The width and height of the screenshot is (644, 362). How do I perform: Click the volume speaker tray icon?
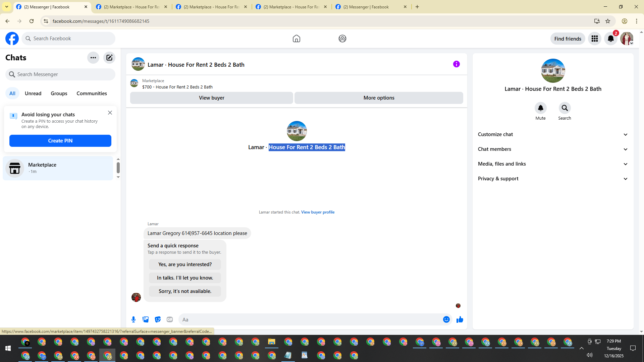(x=590, y=355)
